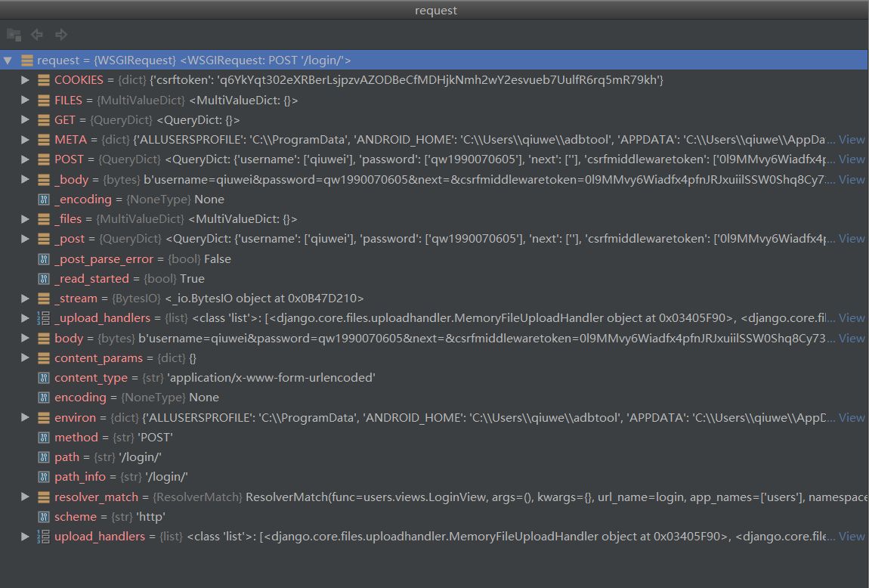Click the environ dict icon
This screenshot has height=588, width=869.
tap(44, 418)
